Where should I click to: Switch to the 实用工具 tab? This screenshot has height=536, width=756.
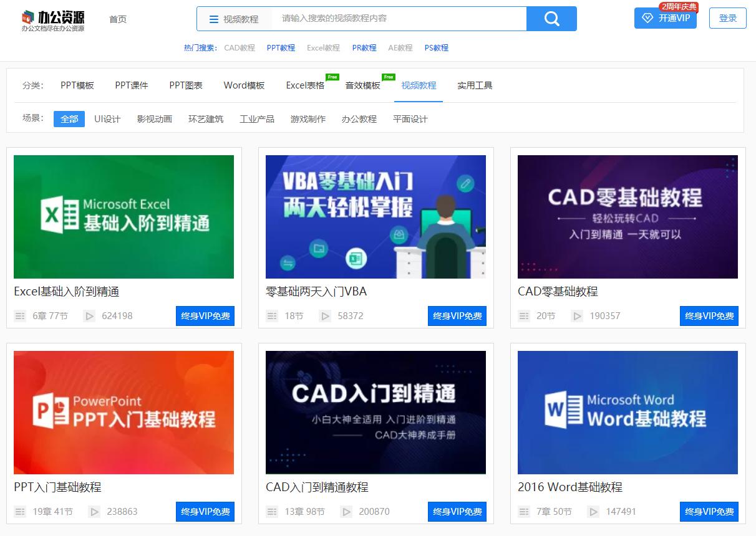tap(475, 85)
